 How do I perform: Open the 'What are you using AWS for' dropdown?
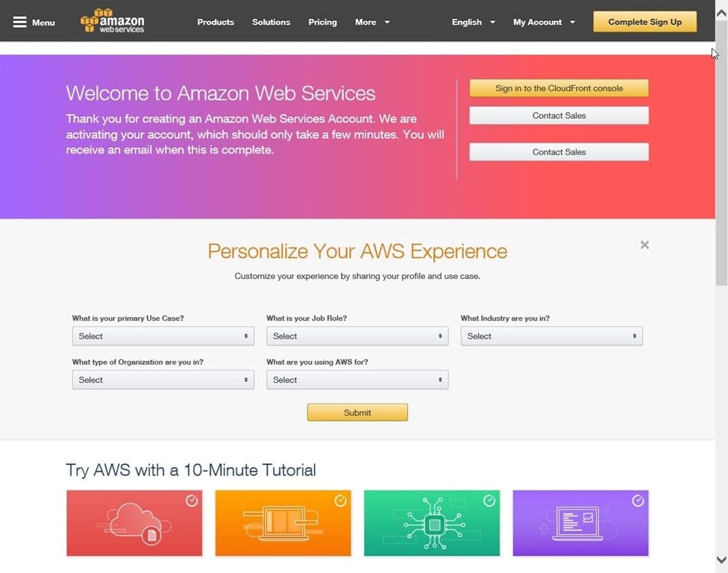(x=357, y=380)
